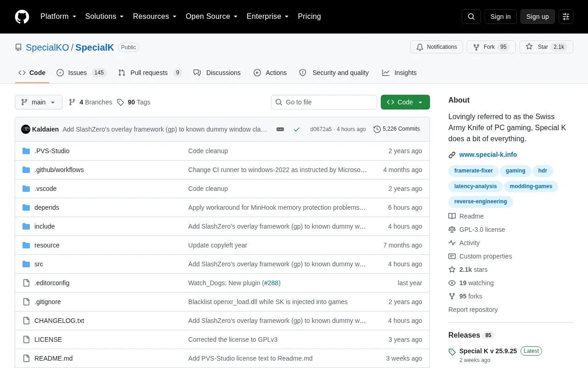Expand the main branch dropdown
Viewport: 588px width, 368px height.
point(39,102)
